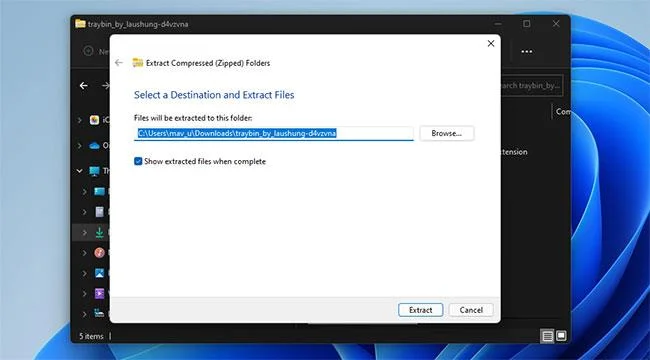
Task: Select the Downloads sidebar icon
Action: pyautogui.click(x=99, y=233)
